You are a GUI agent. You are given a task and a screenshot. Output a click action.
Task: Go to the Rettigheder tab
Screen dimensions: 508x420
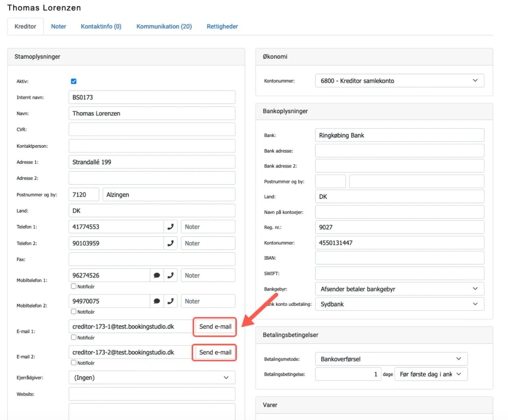(x=222, y=26)
